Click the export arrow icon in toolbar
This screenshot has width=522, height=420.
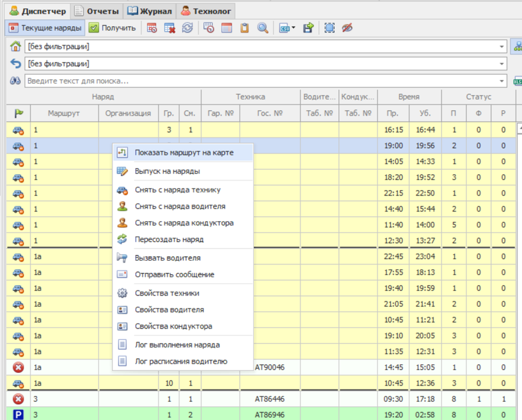pyautogui.click(x=308, y=28)
